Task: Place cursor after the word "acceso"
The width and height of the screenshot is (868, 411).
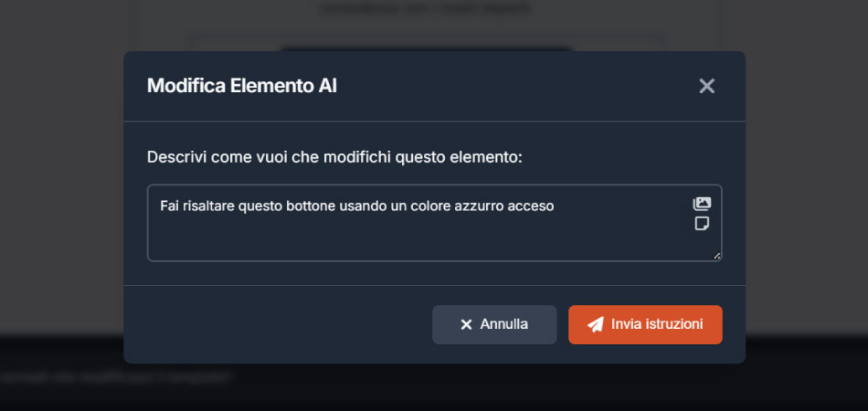Action: click(x=556, y=205)
